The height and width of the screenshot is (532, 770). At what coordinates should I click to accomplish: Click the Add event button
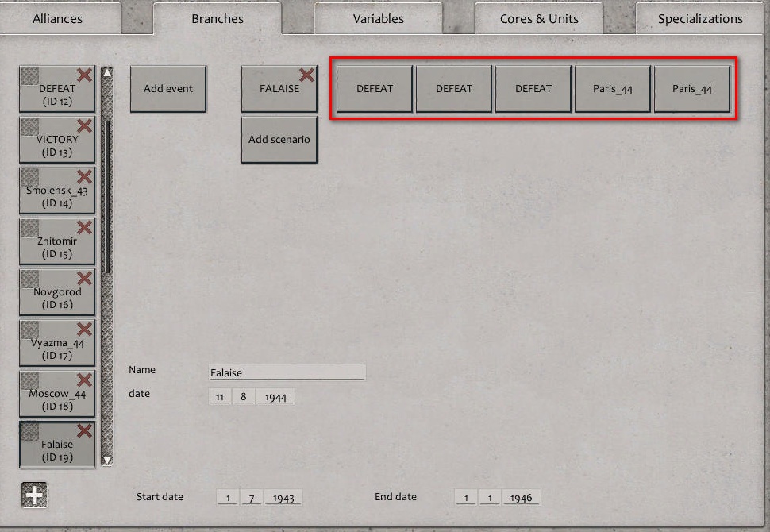click(167, 89)
